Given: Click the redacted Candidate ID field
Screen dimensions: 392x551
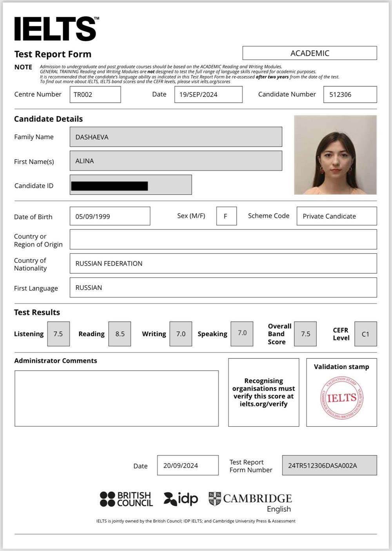Looking at the screenshot, I should tap(131, 185).
